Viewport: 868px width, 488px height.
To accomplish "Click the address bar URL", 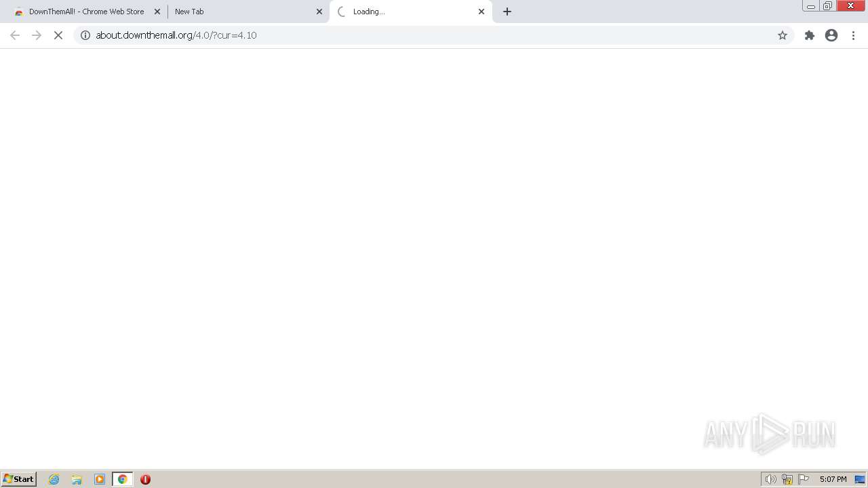I will (176, 35).
